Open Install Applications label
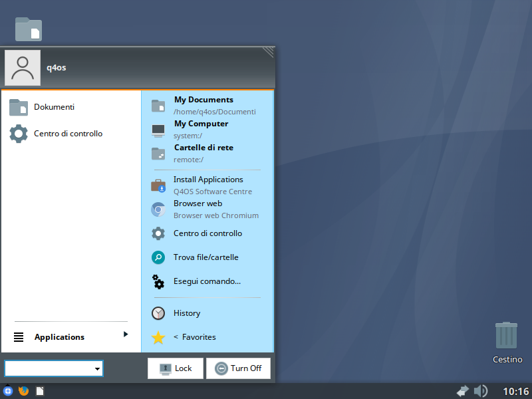532x399 pixels. (208, 180)
